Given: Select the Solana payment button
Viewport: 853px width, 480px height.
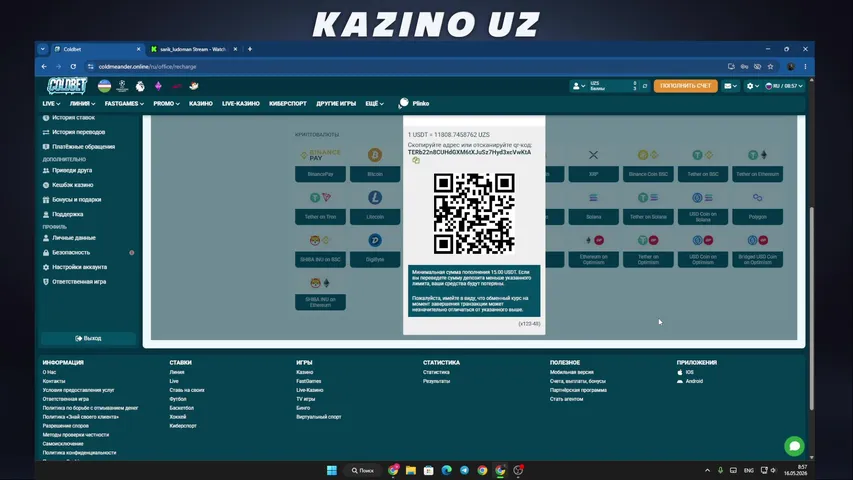Looking at the screenshot, I should 594,217.
